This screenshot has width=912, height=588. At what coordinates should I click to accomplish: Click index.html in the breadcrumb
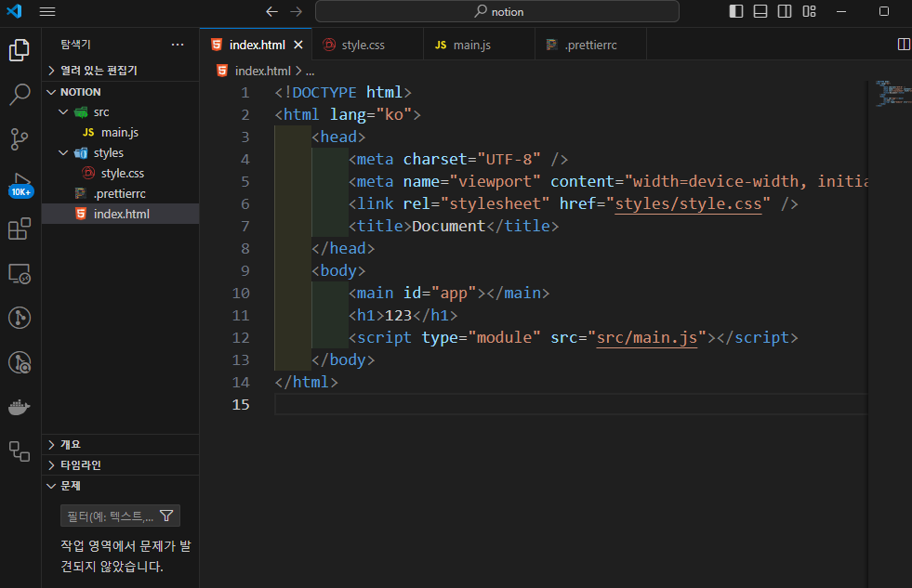click(263, 71)
